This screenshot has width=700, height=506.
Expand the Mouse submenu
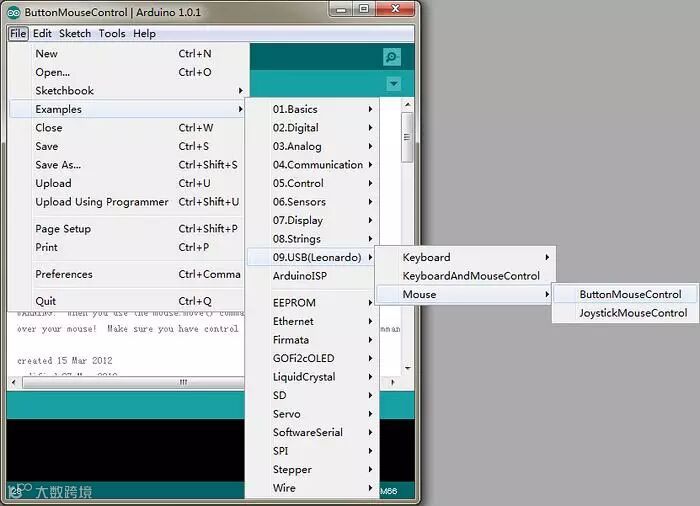click(465, 295)
